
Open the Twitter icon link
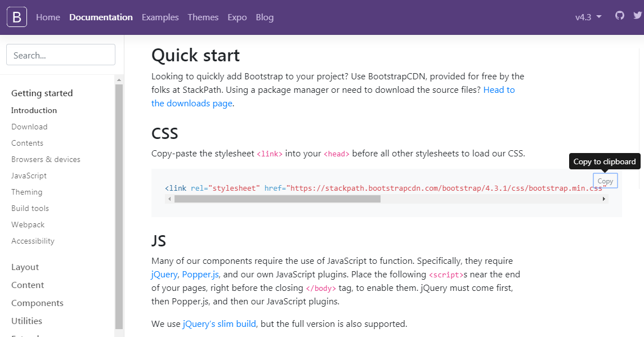click(x=637, y=16)
